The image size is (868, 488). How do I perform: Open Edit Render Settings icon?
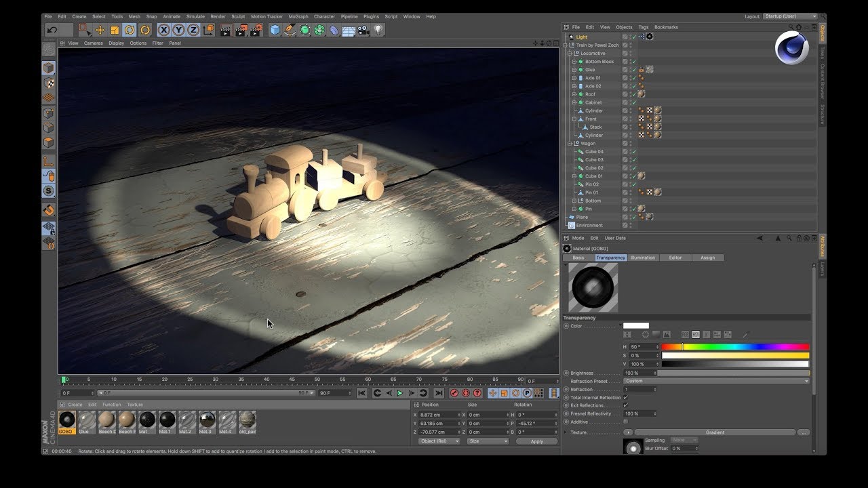256,30
